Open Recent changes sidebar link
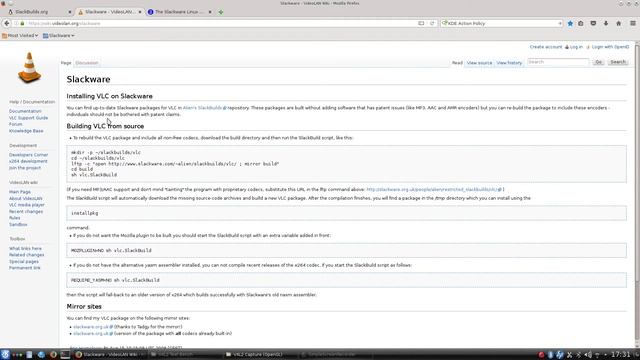 point(26,211)
